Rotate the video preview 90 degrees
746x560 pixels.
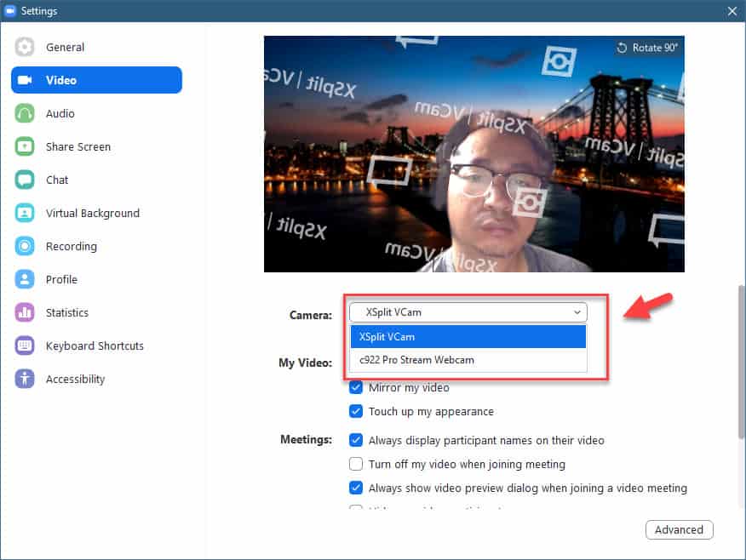point(647,48)
